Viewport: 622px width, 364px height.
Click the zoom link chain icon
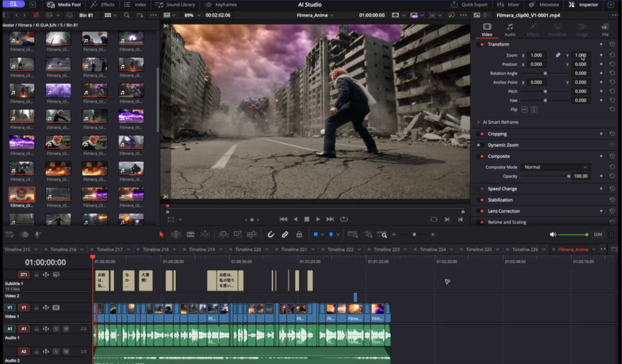(558, 55)
